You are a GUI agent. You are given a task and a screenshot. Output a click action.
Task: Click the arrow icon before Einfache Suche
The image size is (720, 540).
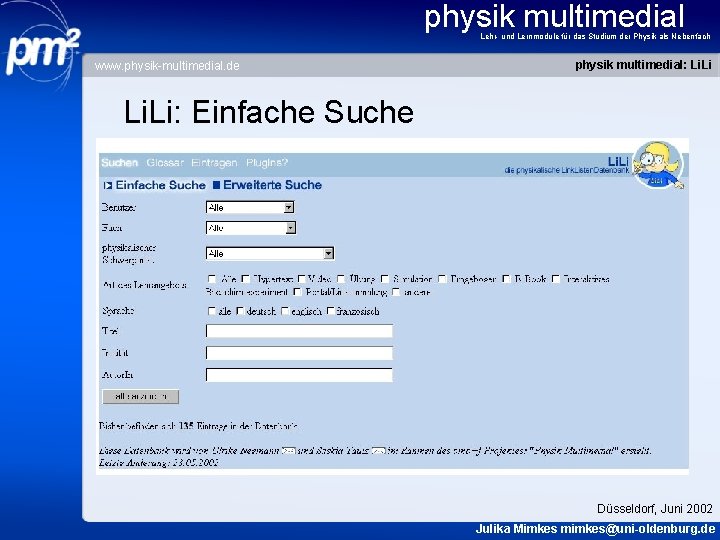[108, 186]
